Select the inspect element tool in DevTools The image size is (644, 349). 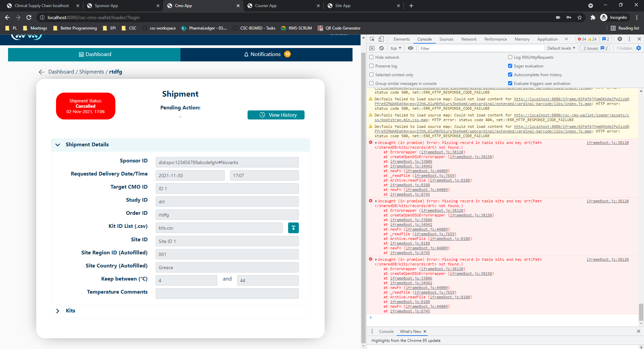coord(372,39)
